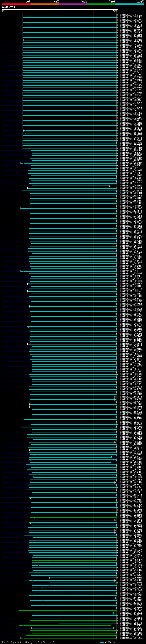
Task: Select the UniRef100_Q9VUN3 hit
Action: pyautogui.click(x=131, y=633)
